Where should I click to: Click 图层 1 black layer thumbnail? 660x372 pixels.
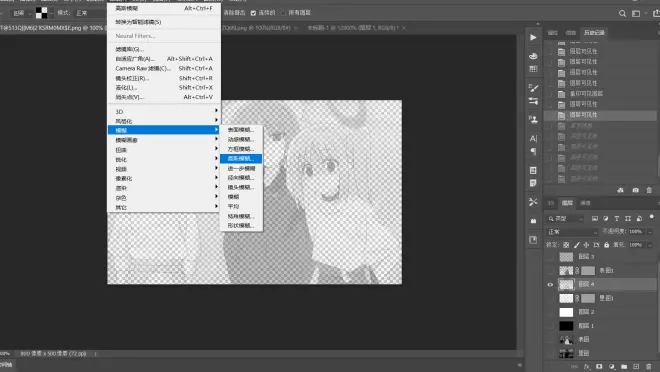pos(566,326)
